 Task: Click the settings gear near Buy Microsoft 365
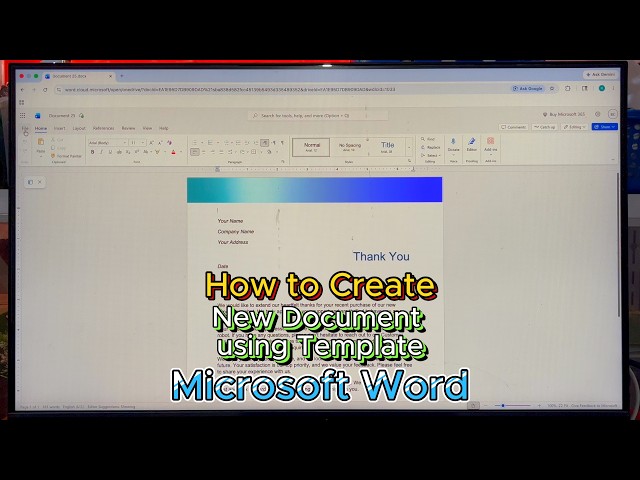(598, 114)
